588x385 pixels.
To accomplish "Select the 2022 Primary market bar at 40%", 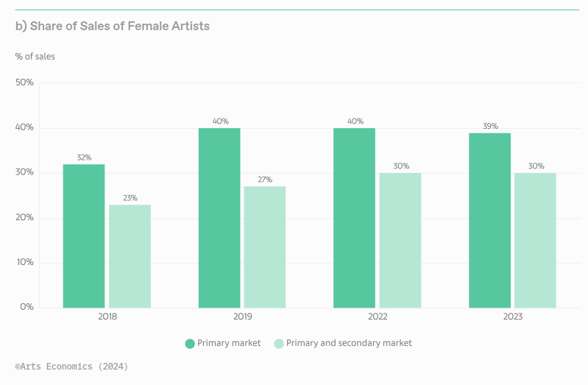I will (x=355, y=218).
